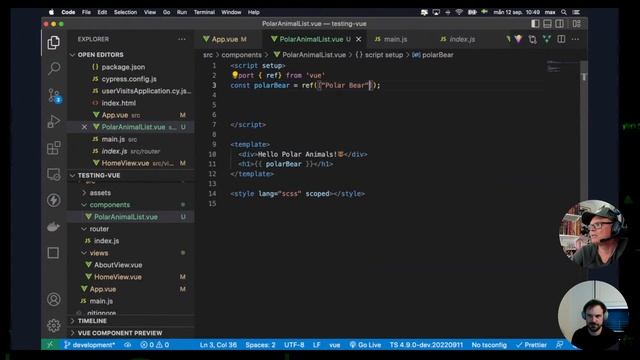Screen dimensions: 640x360
Task: Click breadcrumb item 'components'
Action: click(241, 55)
